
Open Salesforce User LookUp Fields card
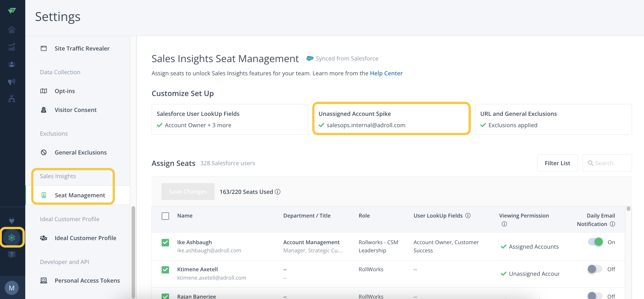click(x=230, y=119)
